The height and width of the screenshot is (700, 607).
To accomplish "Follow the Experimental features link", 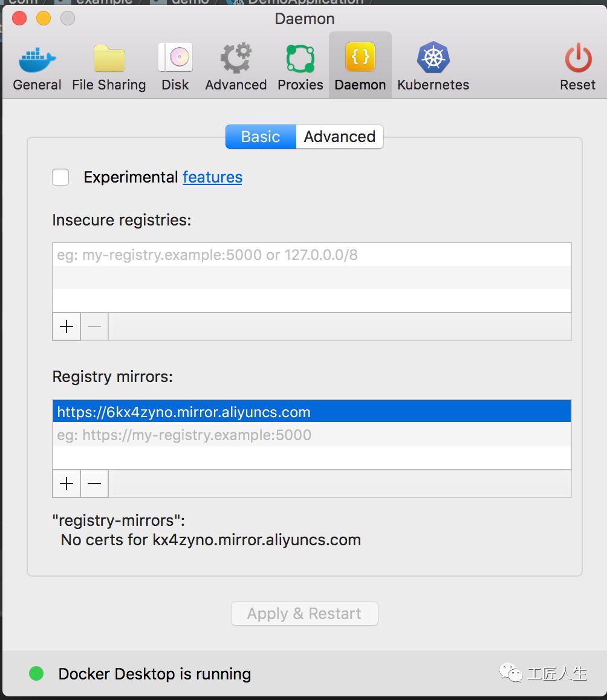I will click(x=213, y=177).
